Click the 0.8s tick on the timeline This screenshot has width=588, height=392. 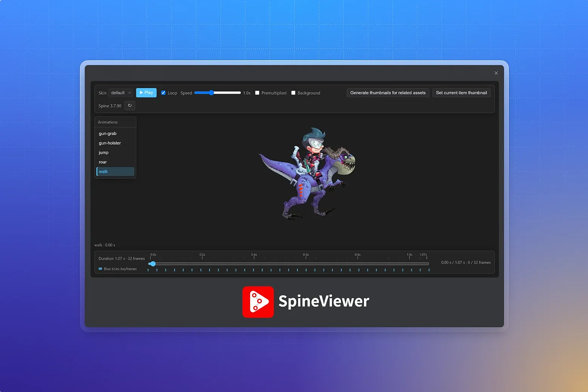(357, 256)
